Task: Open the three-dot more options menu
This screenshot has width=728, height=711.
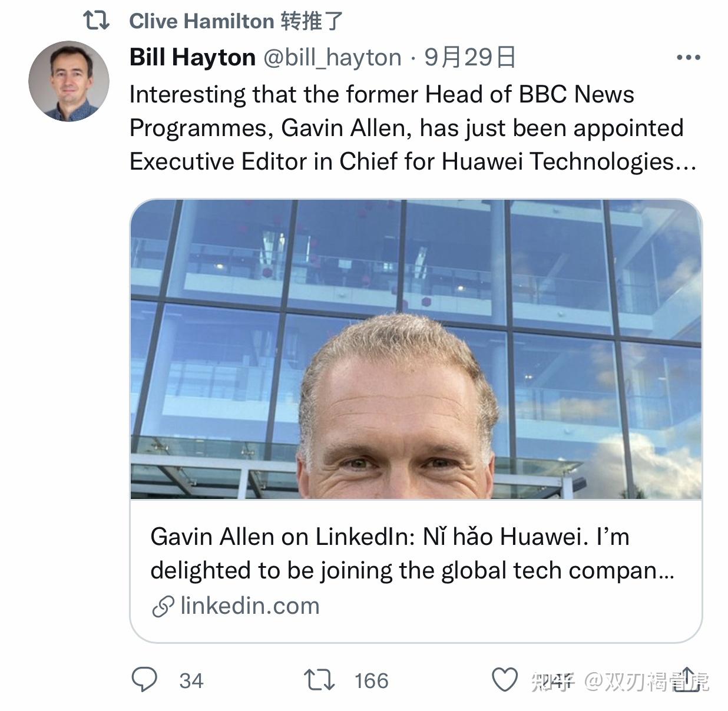Action: 689,58
